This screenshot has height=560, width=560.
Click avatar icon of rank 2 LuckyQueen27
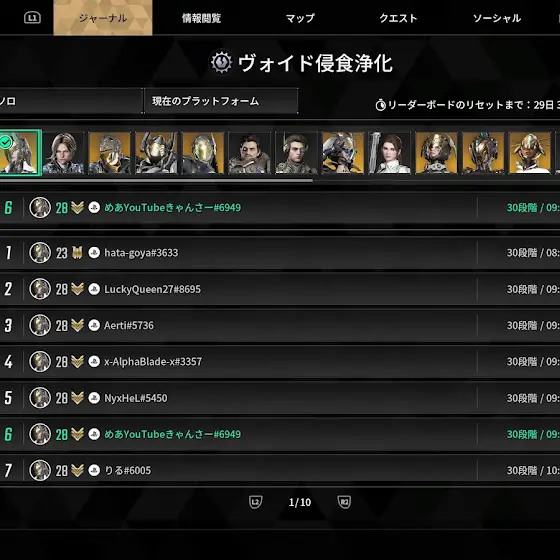pos(40,289)
